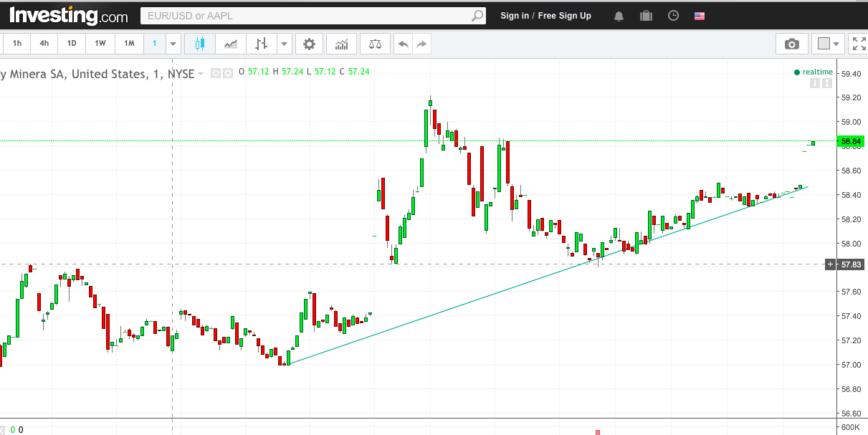
Task: Select candlestick chart style
Action: pos(200,44)
